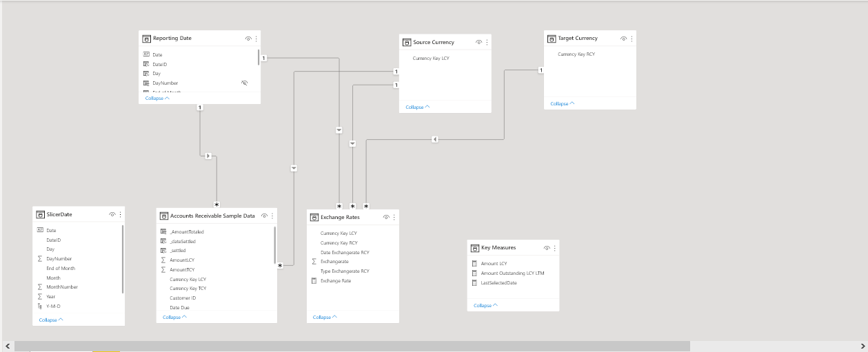Open more options for Accounts Receivable table

272,216
